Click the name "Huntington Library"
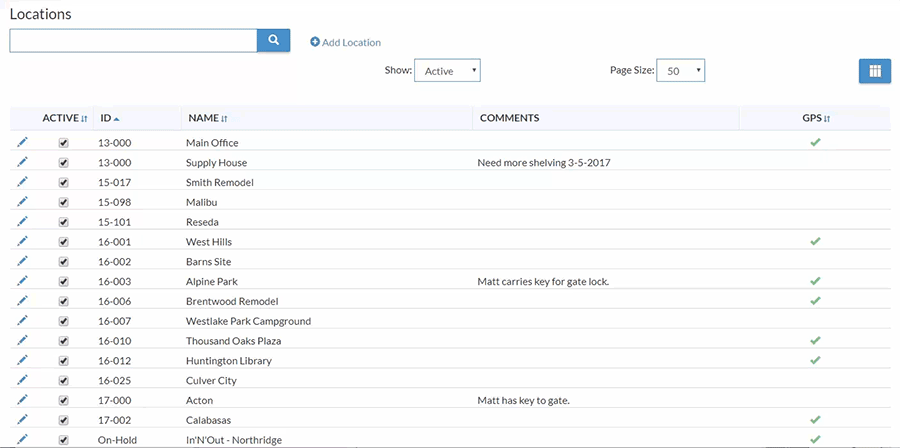 (x=228, y=361)
